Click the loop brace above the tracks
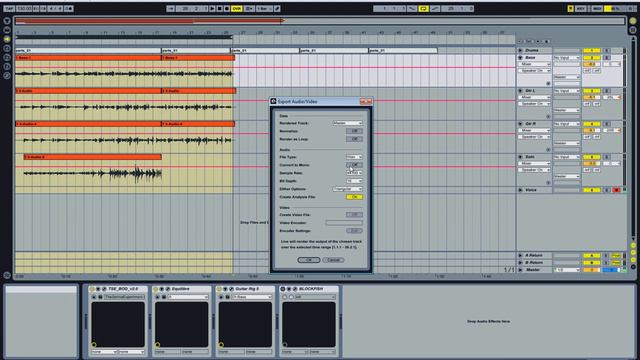 coord(124,37)
